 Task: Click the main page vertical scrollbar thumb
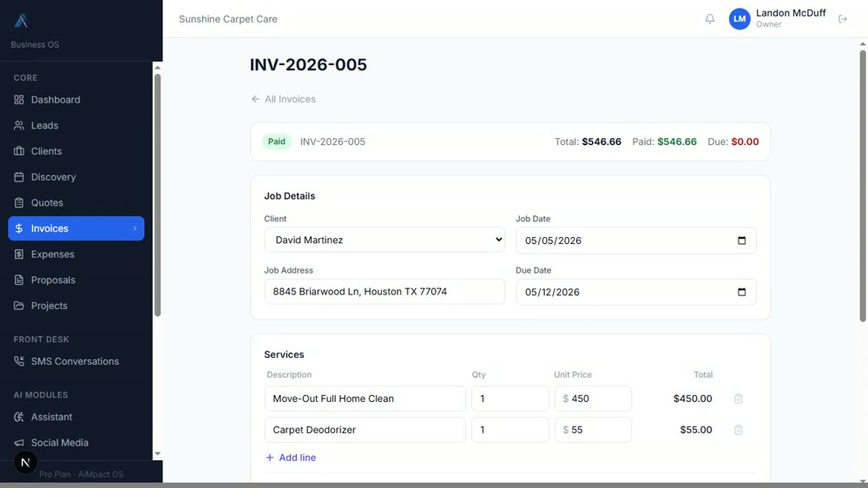[x=863, y=186]
